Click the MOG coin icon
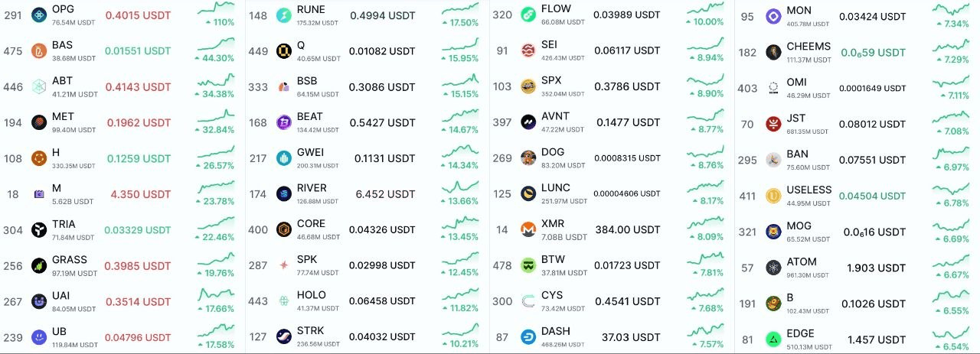Image resolution: width=980 pixels, height=354 pixels. point(773,232)
